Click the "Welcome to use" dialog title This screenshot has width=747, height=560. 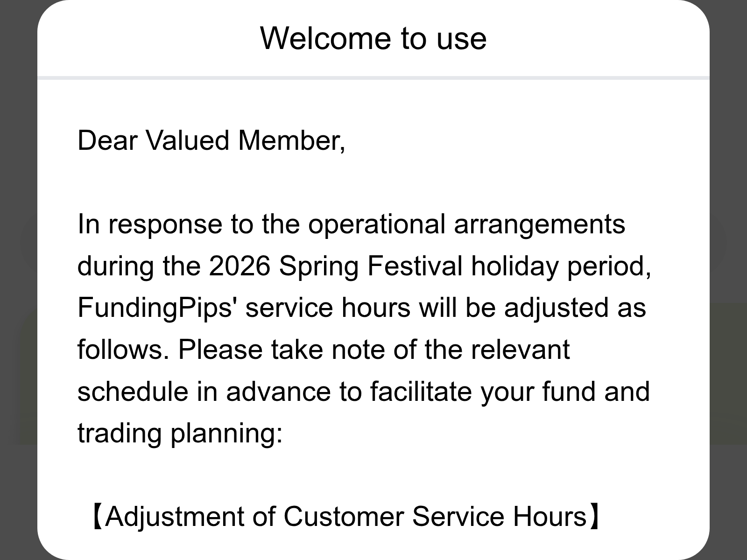373,38
